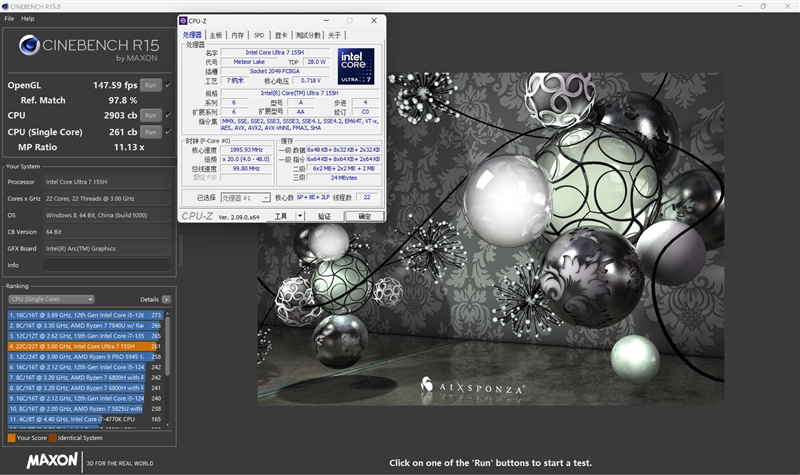The height and width of the screenshot is (475, 800).
Task: Click the Details arrow icon in Ranking
Action: pyautogui.click(x=167, y=299)
